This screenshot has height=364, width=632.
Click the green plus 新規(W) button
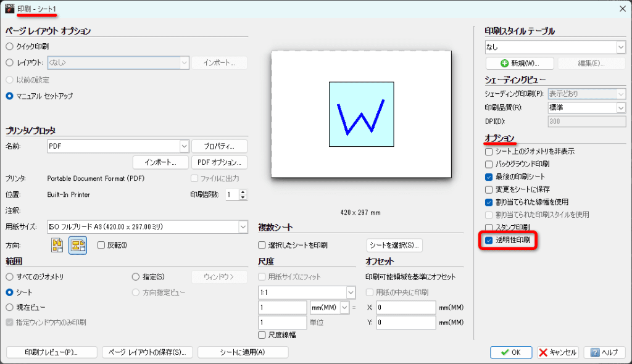520,64
